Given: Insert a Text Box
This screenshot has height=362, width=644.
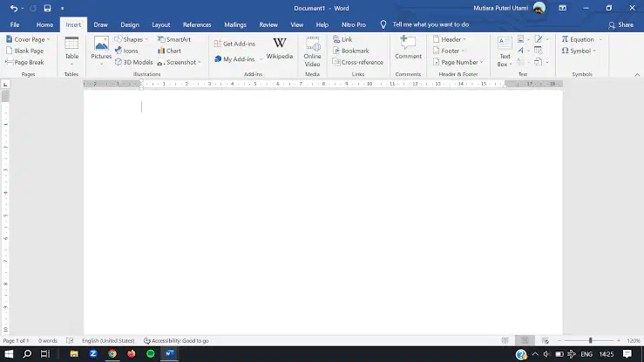Looking at the screenshot, I should tap(505, 51).
